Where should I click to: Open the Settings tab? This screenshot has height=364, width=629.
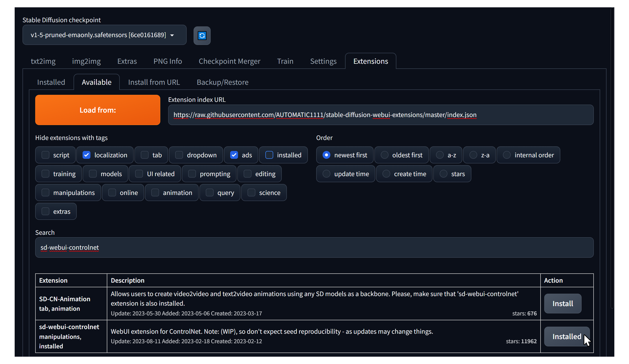click(x=323, y=61)
